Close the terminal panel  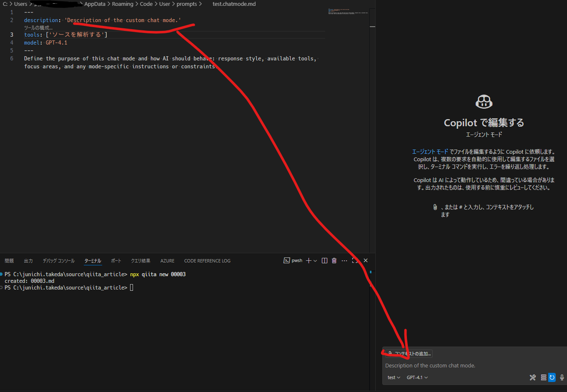(366, 260)
